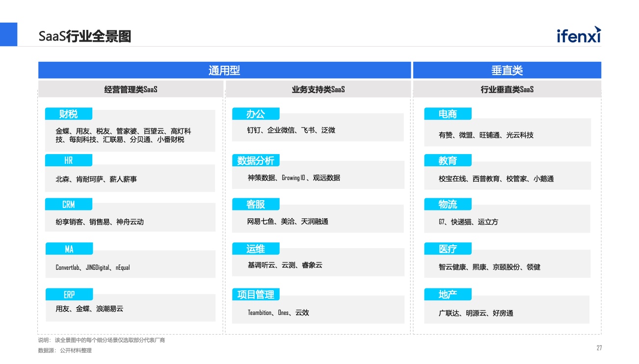
Task: Click the 物流 category label
Action: 448,204
